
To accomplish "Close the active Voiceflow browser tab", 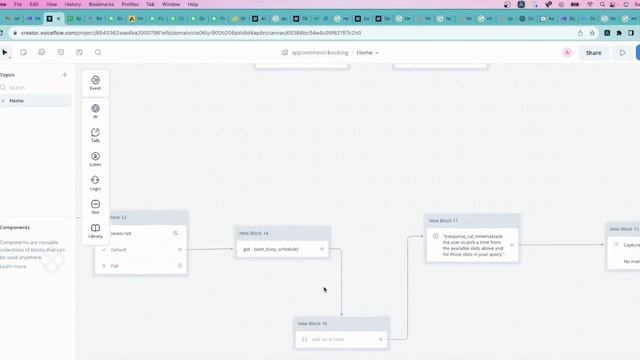I will [58, 19].
